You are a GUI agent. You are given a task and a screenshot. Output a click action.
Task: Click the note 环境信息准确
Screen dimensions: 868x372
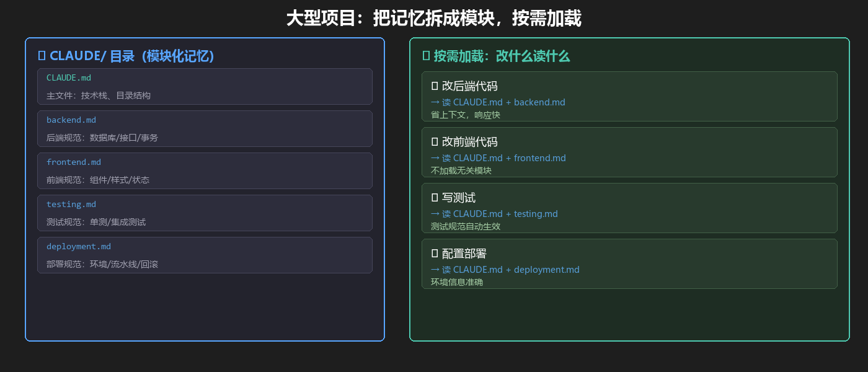[x=457, y=282]
